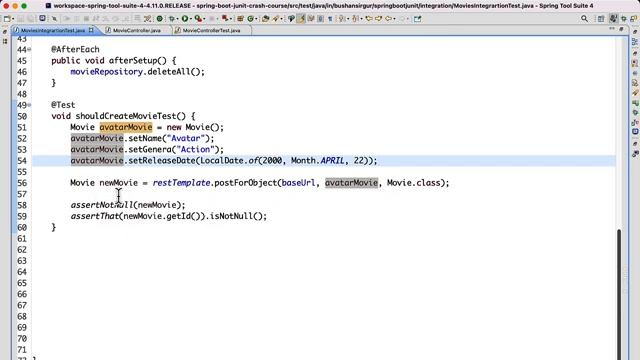Click restTemplate on line 56
Image resolution: width=640 pixels, height=360 pixels.
[181, 183]
